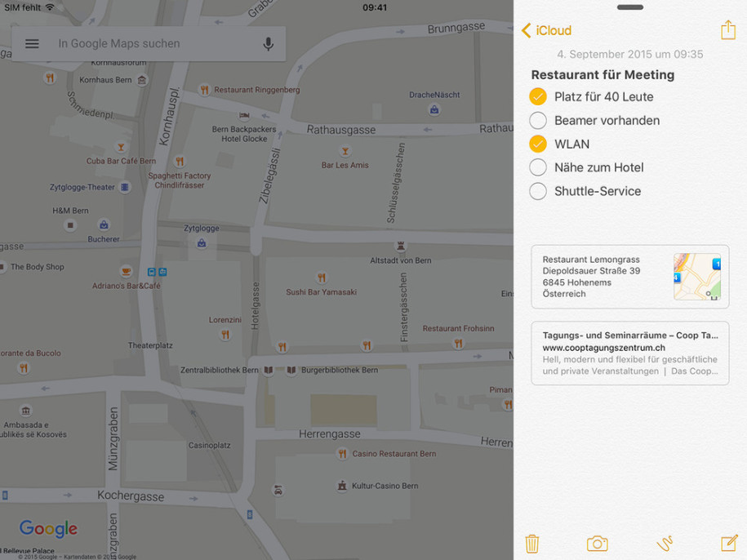This screenshot has width=747, height=560.
Task: Tap the tram stop icons near Adriano's
Action: (x=158, y=272)
